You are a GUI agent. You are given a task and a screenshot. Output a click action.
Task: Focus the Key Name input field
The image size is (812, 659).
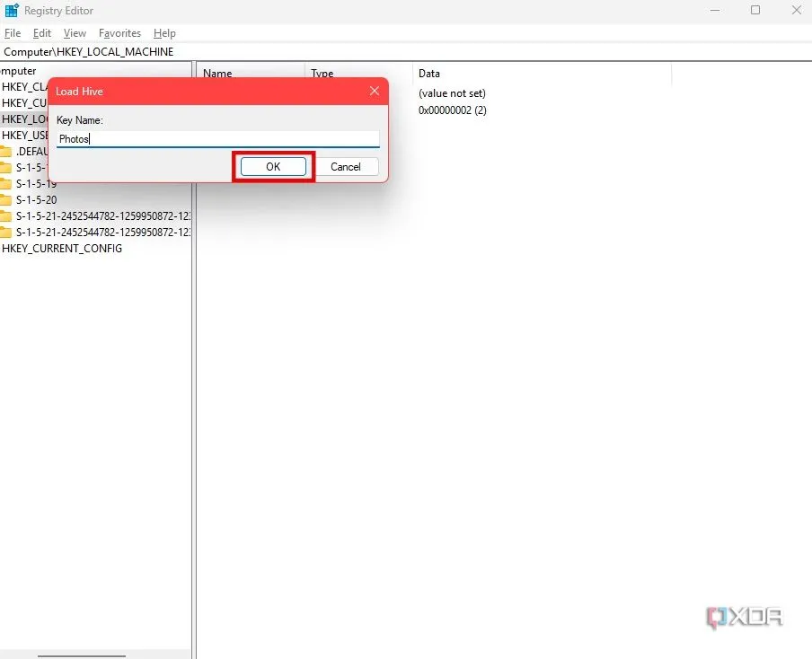[x=218, y=139]
